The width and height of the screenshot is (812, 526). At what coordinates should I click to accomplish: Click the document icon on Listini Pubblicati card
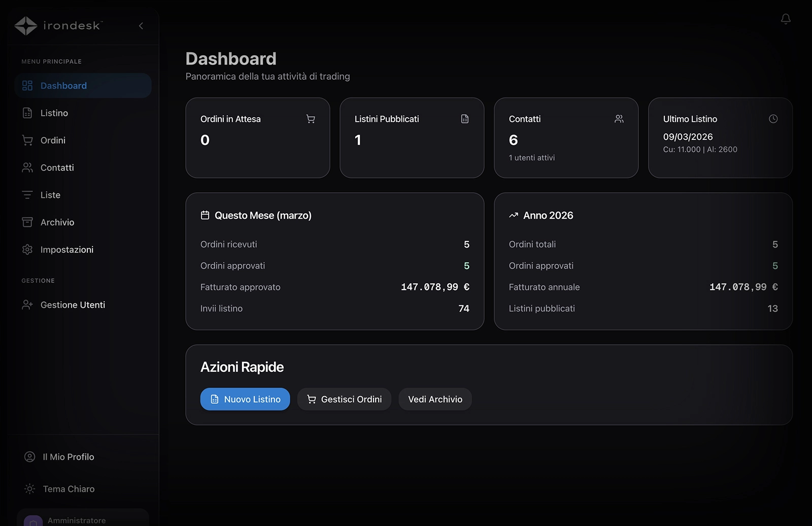pyautogui.click(x=465, y=119)
